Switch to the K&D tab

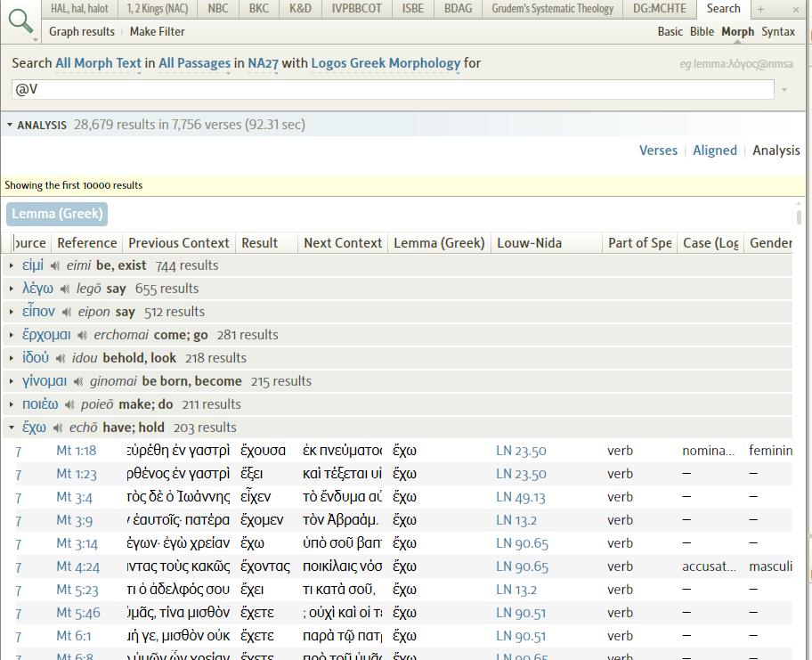[x=300, y=8]
